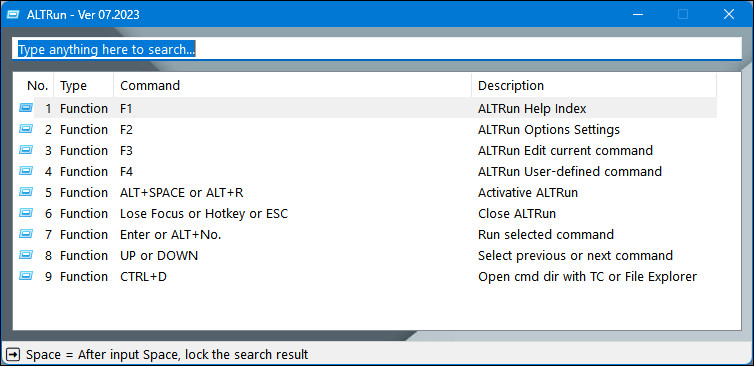The image size is (754, 366).
Task: Click the icon beside row 1 F1
Action: [25, 108]
